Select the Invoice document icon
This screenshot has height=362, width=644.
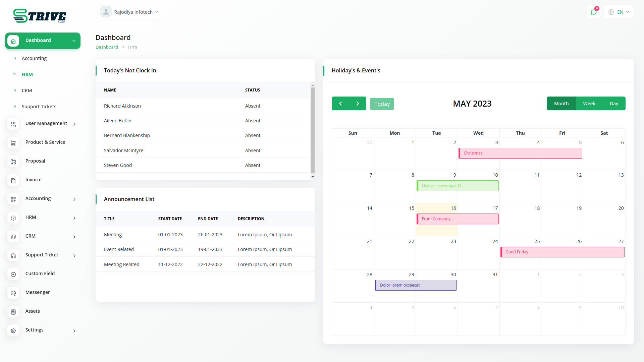(x=13, y=180)
